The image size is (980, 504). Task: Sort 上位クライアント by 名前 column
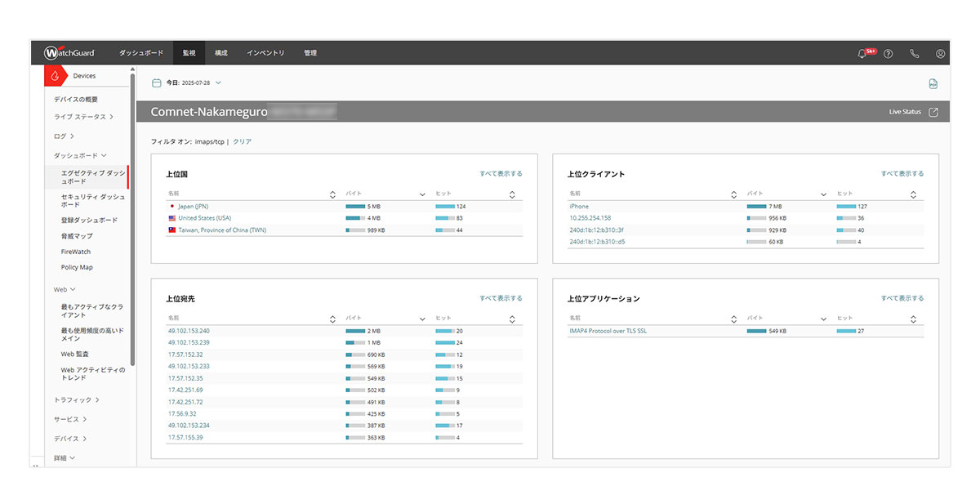[733, 194]
